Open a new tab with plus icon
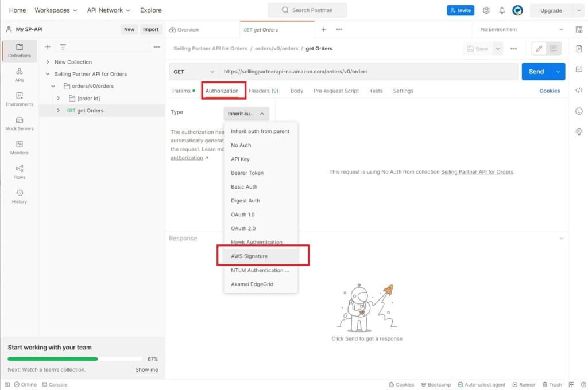This screenshot has width=588, height=390. pos(324,29)
